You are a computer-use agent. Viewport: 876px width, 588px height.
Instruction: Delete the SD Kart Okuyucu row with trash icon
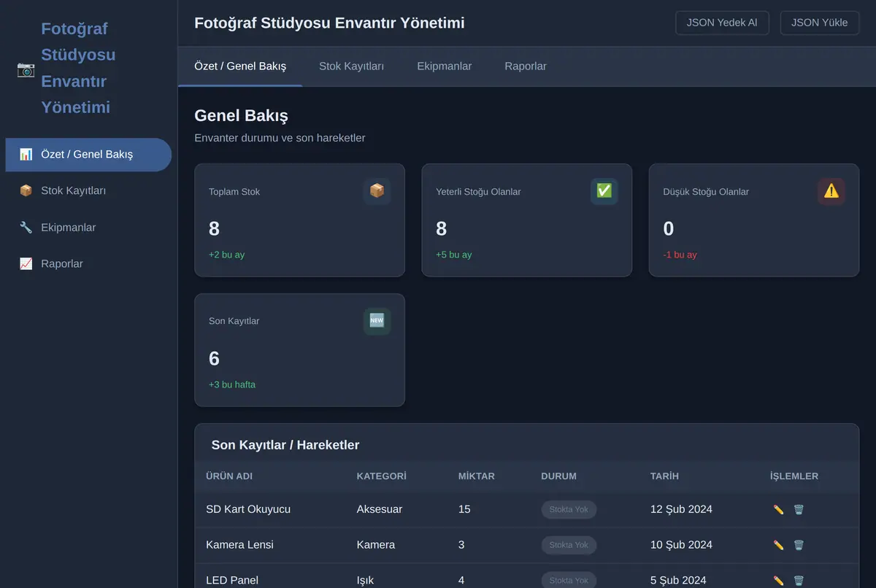[799, 509]
